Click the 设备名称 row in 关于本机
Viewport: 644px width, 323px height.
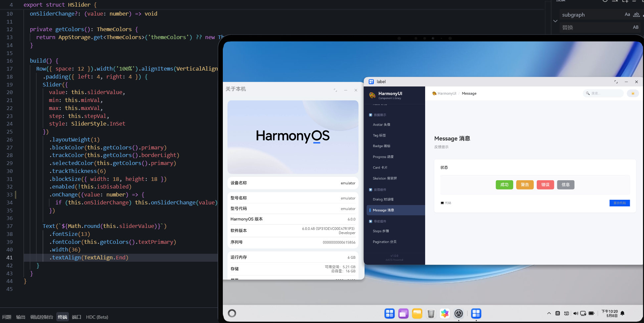(x=293, y=183)
